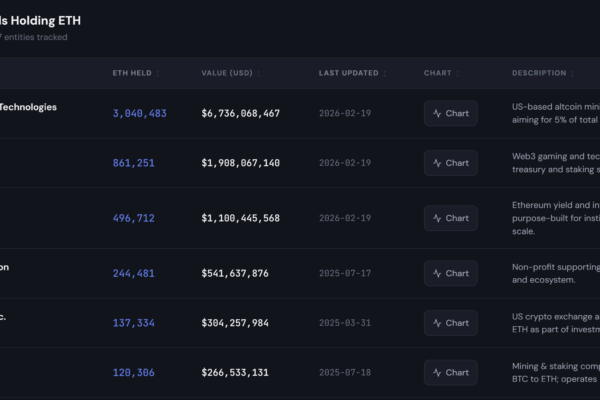Click the $266,533,131 value cell
600x400 pixels.
point(234,373)
